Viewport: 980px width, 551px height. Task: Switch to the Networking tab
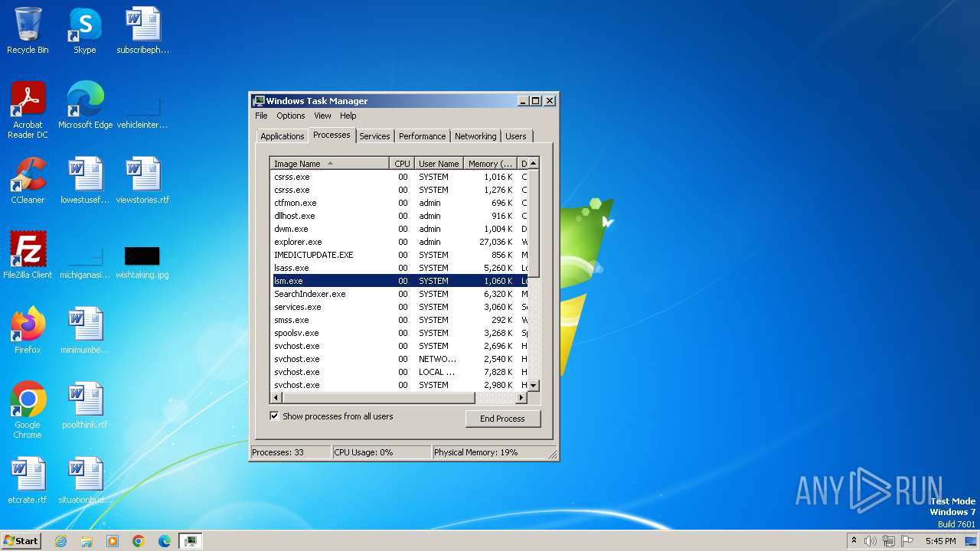(x=475, y=136)
